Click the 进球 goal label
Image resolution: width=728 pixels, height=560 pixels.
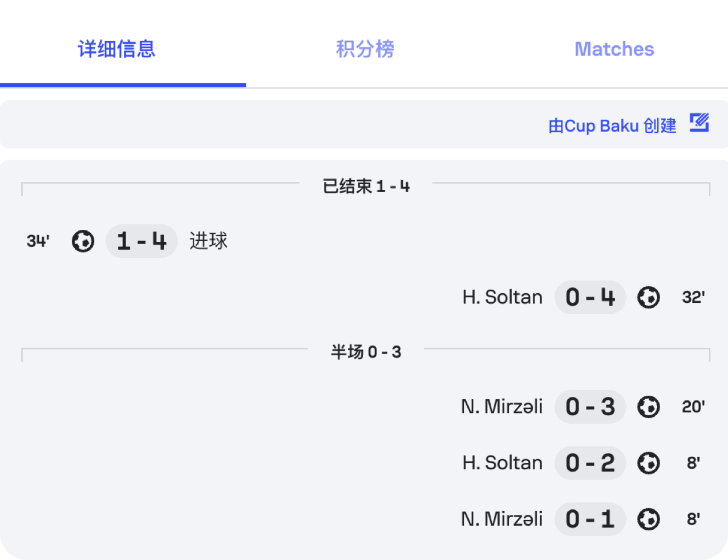(208, 241)
